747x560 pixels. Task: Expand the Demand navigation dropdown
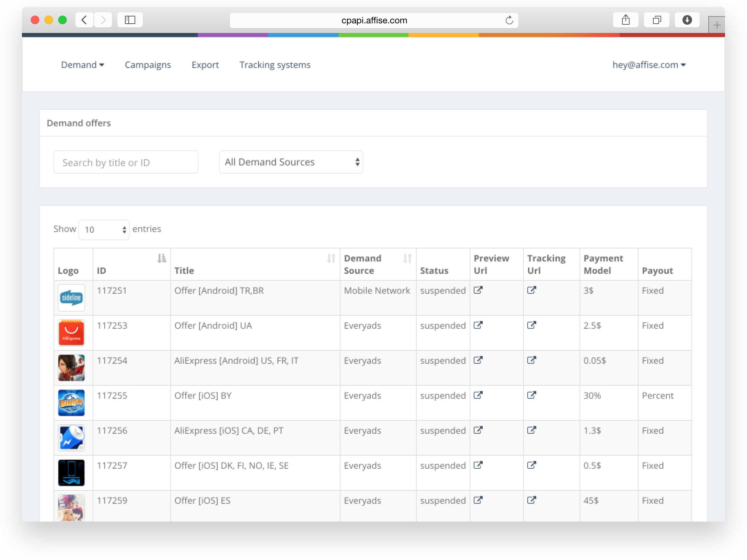pyautogui.click(x=82, y=65)
